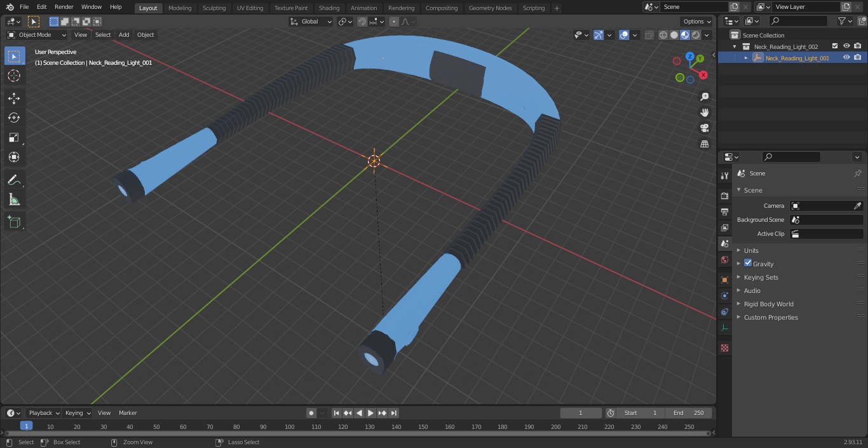Select the Select Box tool

tap(14, 56)
